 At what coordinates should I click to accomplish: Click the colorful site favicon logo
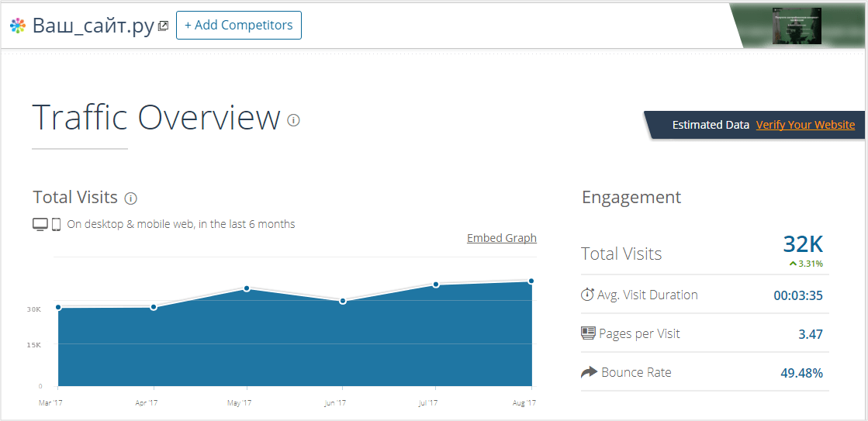click(x=17, y=26)
